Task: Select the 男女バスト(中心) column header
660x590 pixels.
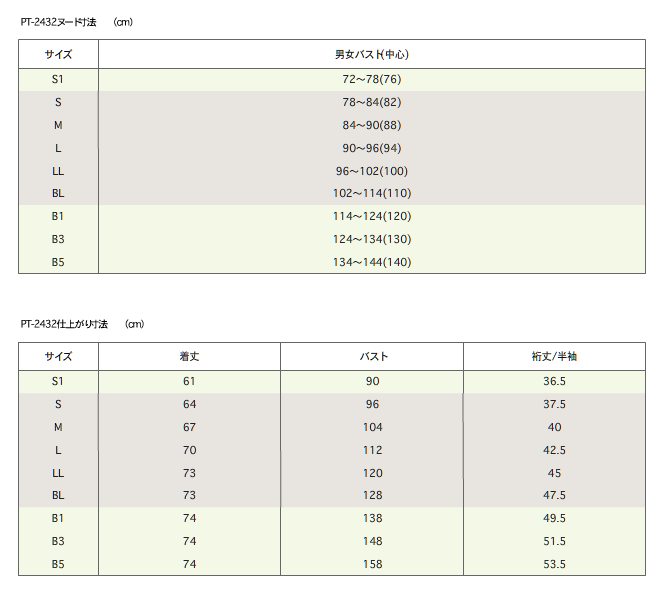Action: (x=372, y=54)
